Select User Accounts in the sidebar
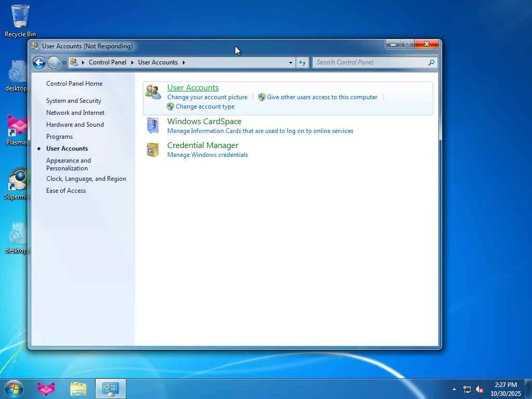 (67, 149)
